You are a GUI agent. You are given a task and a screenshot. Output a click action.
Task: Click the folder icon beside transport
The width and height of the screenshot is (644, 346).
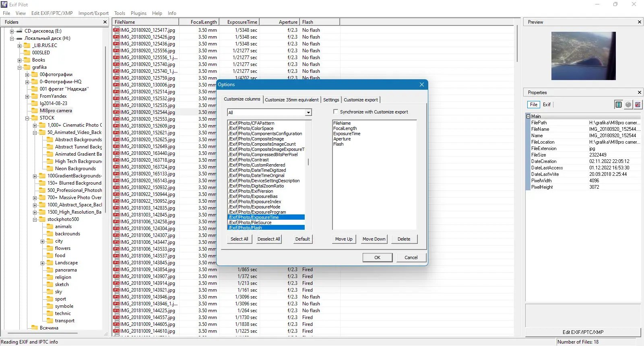coord(50,321)
